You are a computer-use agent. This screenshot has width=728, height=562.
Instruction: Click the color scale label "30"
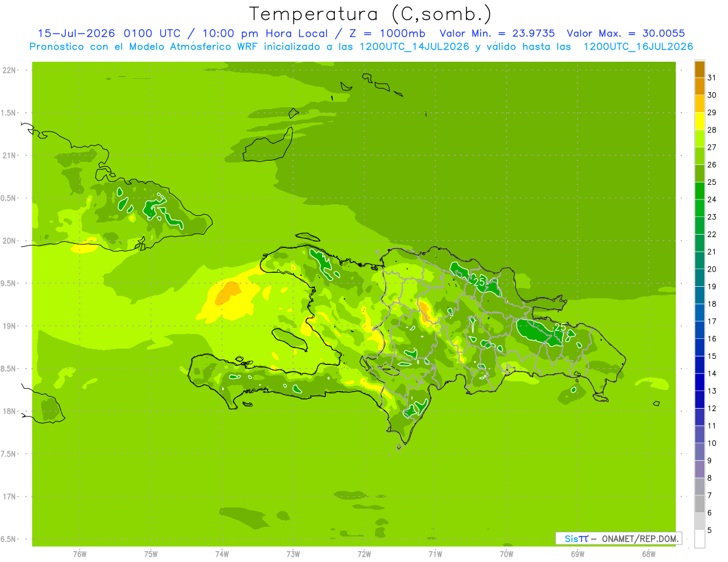pyautogui.click(x=712, y=95)
